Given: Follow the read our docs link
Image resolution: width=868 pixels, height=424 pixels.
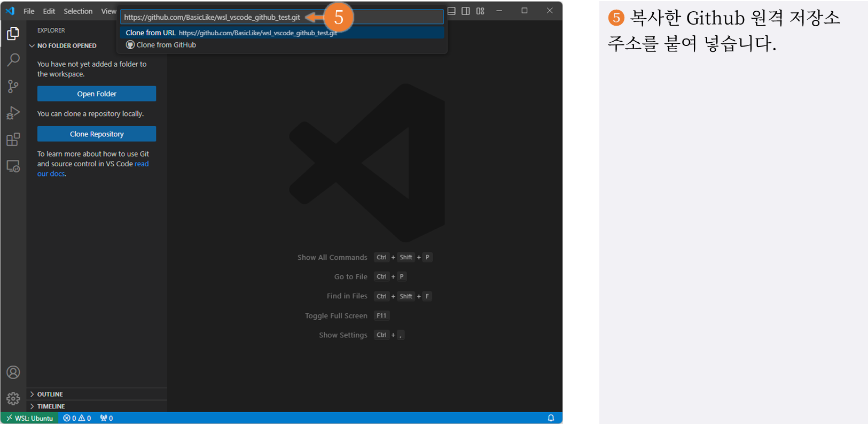Looking at the screenshot, I should pos(93,169).
